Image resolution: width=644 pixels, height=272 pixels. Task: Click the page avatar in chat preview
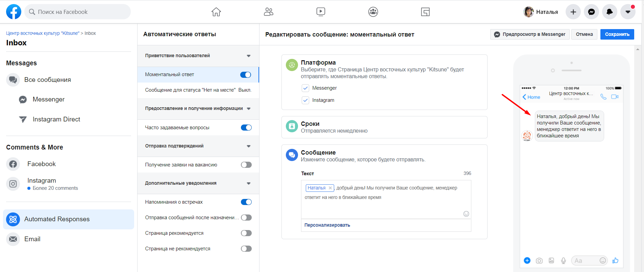527,136
